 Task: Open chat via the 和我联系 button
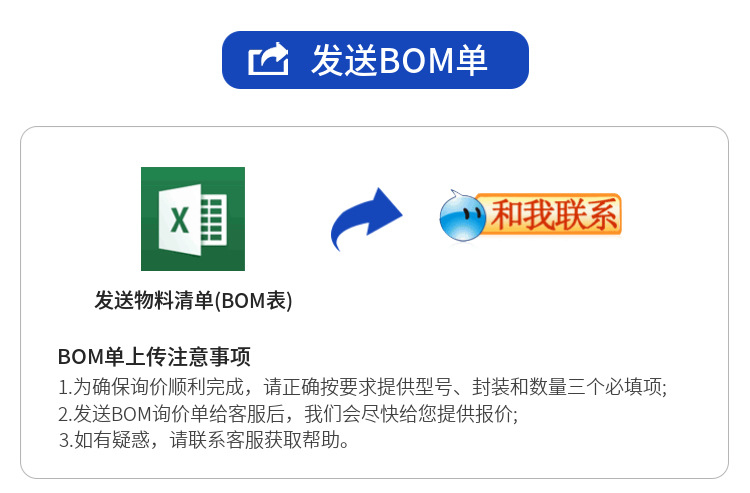(530, 216)
